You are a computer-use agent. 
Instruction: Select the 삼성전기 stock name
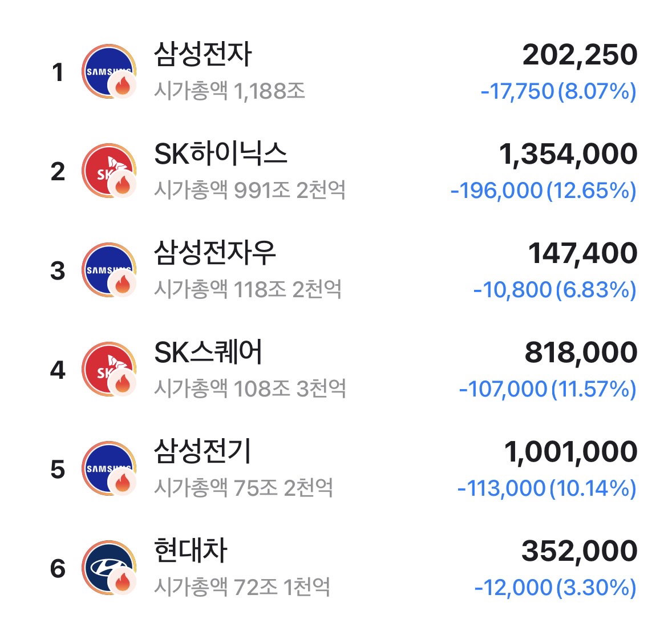point(203,451)
